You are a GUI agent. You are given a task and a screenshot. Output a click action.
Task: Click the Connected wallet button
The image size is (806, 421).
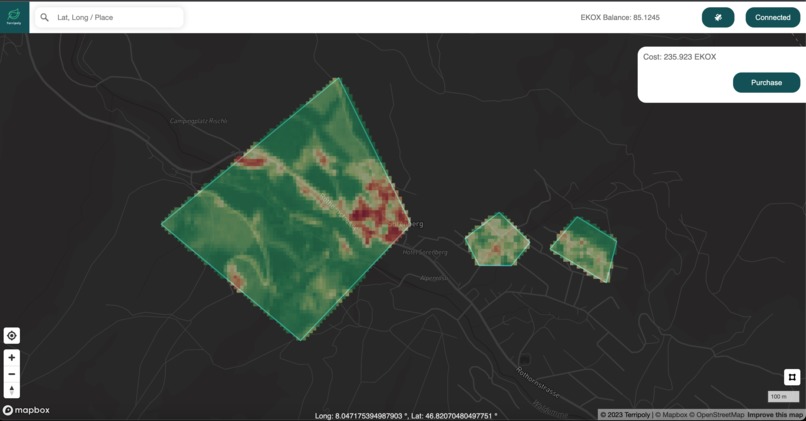[x=773, y=17]
